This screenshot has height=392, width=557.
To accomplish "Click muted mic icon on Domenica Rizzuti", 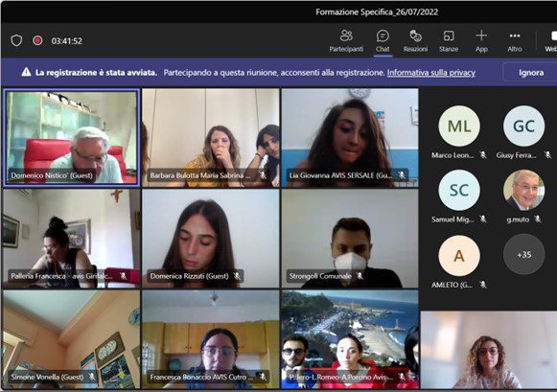I will 237,276.
